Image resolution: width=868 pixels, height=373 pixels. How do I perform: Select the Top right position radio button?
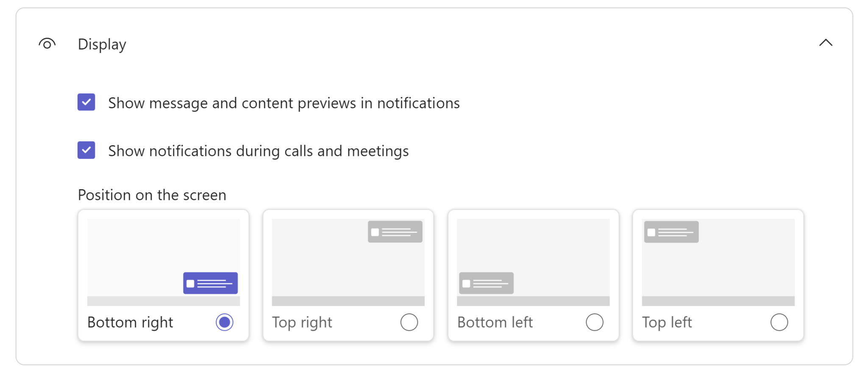[409, 322]
